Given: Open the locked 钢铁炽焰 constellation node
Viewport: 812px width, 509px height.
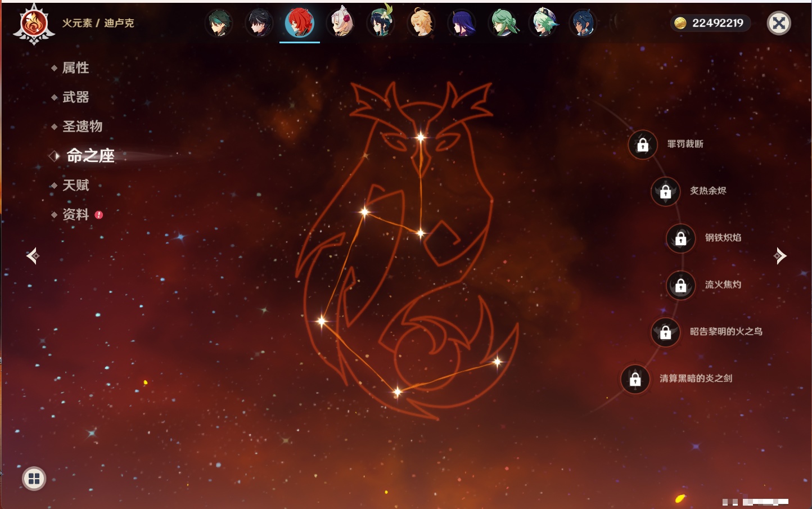Looking at the screenshot, I should point(681,238).
